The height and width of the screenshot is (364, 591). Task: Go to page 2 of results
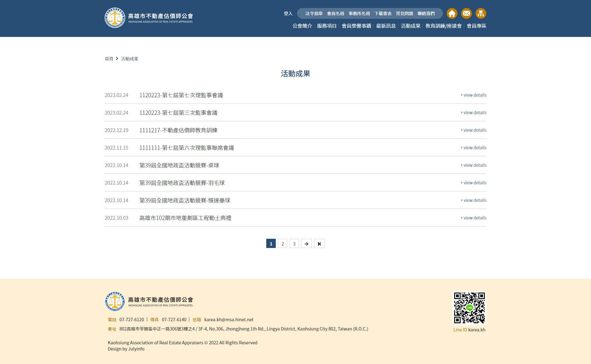click(x=282, y=243)
